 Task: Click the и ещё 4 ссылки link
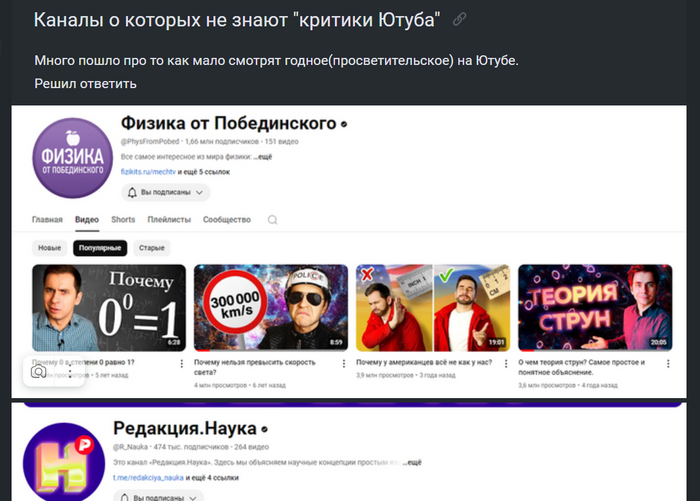pos(212,478)
